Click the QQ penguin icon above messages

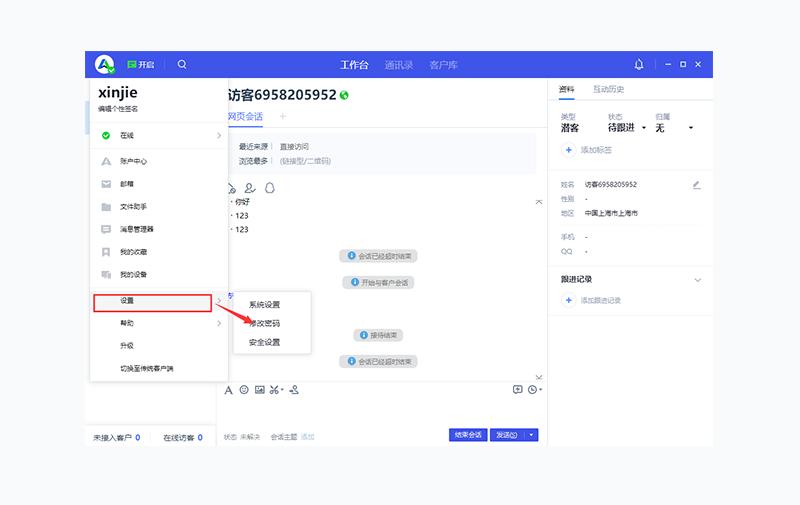[x=270, y=188]
